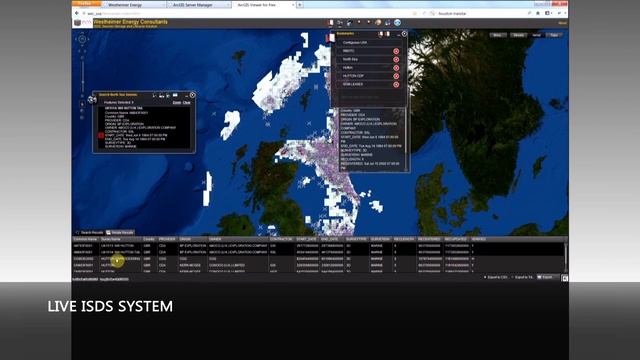The width and height of the screenshot is (640, 360).
Task: Click the About link in header
Action: coord(562,23)
